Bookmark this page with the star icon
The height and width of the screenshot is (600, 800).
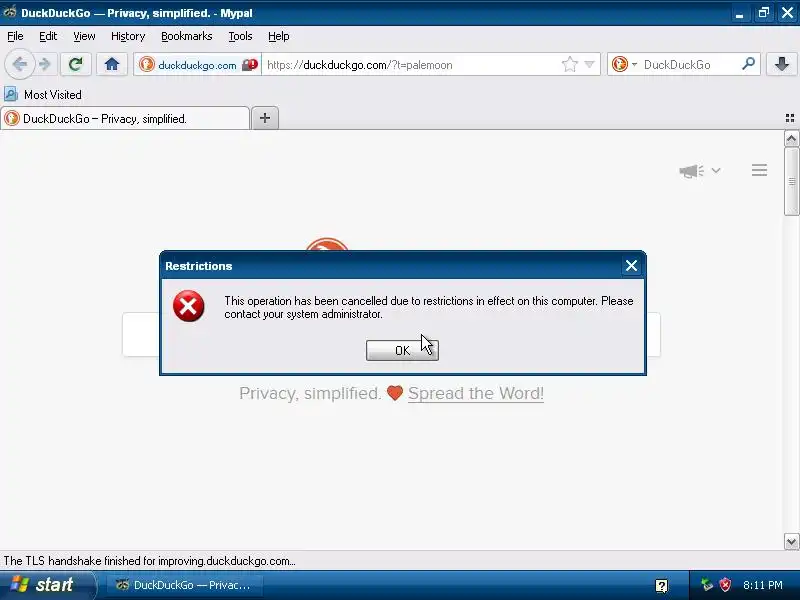click(x=569, y=64)
